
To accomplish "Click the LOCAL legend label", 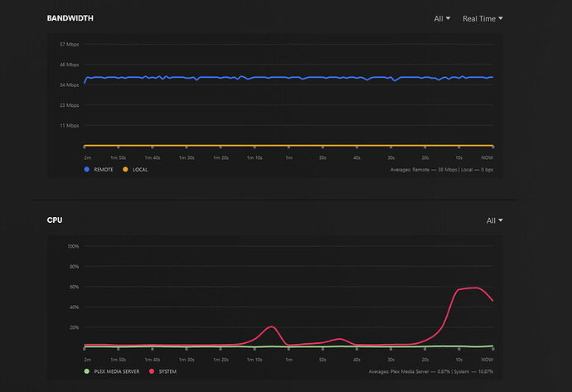I will (x=140, y=170).
